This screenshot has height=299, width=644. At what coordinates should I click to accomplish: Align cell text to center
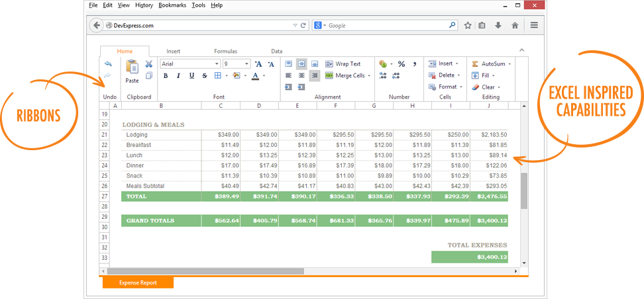coord(301,76)
